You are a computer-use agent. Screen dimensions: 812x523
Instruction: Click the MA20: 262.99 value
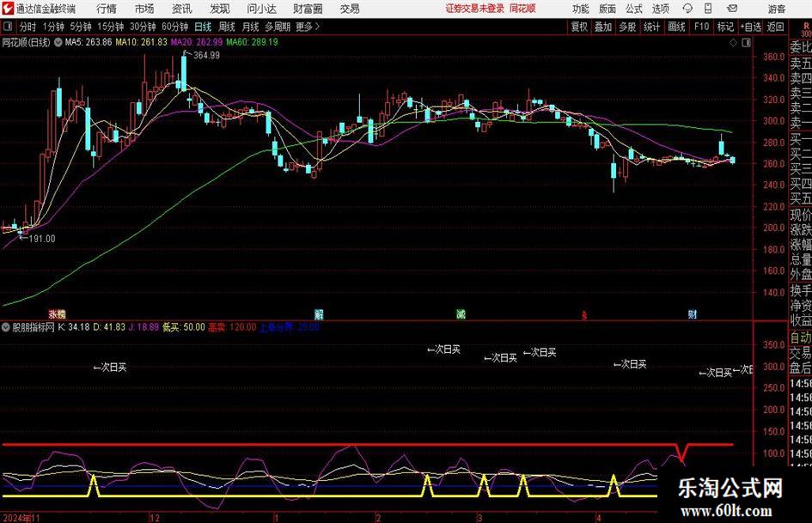[x=197, y=42]
